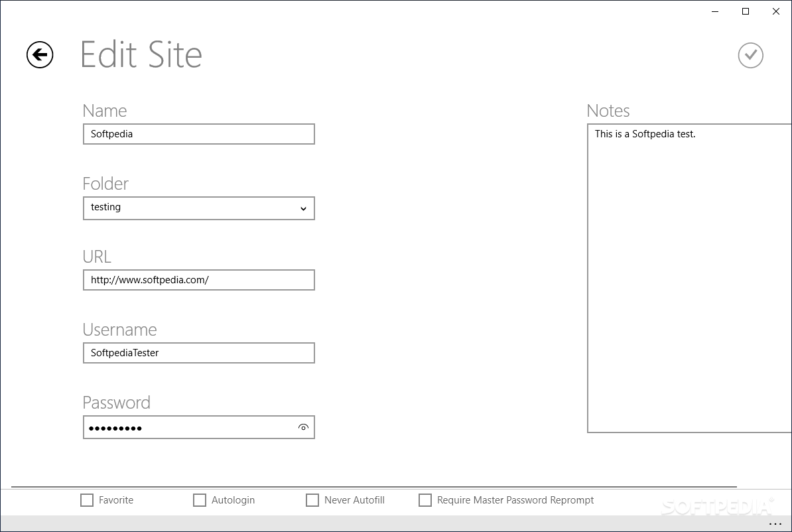
Task: Click into the Notes text area
Action: pos(689,279)
